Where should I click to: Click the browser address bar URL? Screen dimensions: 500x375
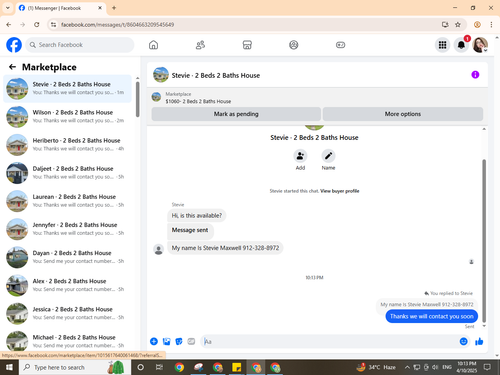(117, 25)
